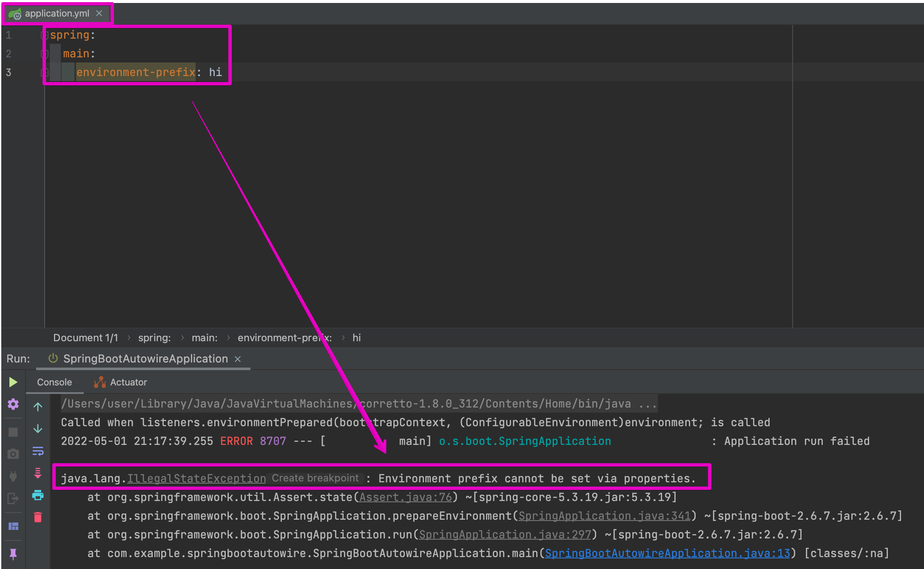Click the Restore Layout icon
The height and width of the screenshot is (569, 924).
point(13,526)
